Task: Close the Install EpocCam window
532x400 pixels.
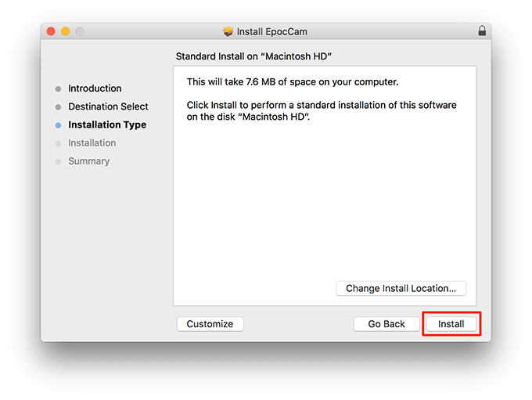Action: pos(52,31)
